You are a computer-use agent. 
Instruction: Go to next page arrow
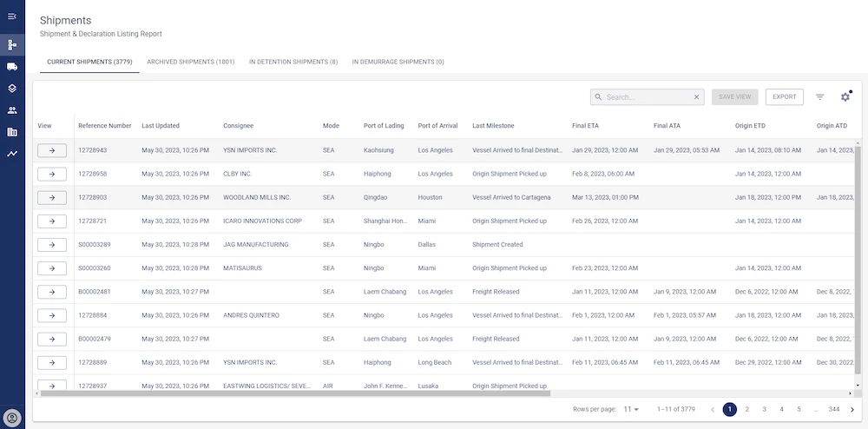852,409
